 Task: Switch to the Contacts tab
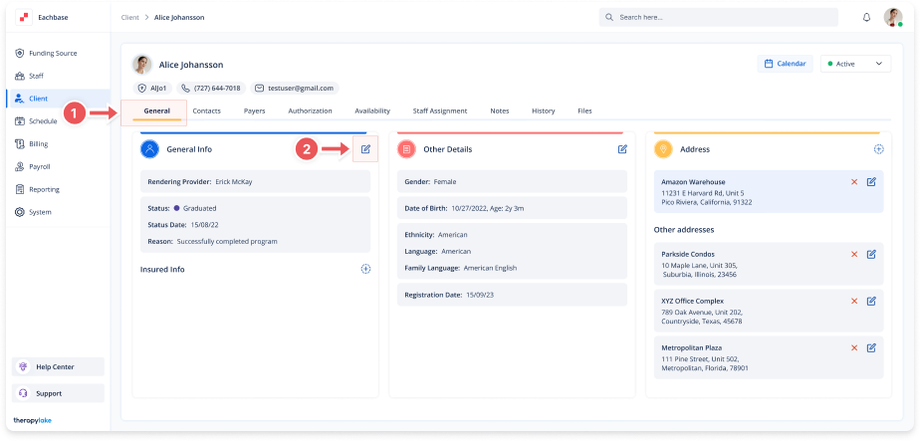coord(207,111)
